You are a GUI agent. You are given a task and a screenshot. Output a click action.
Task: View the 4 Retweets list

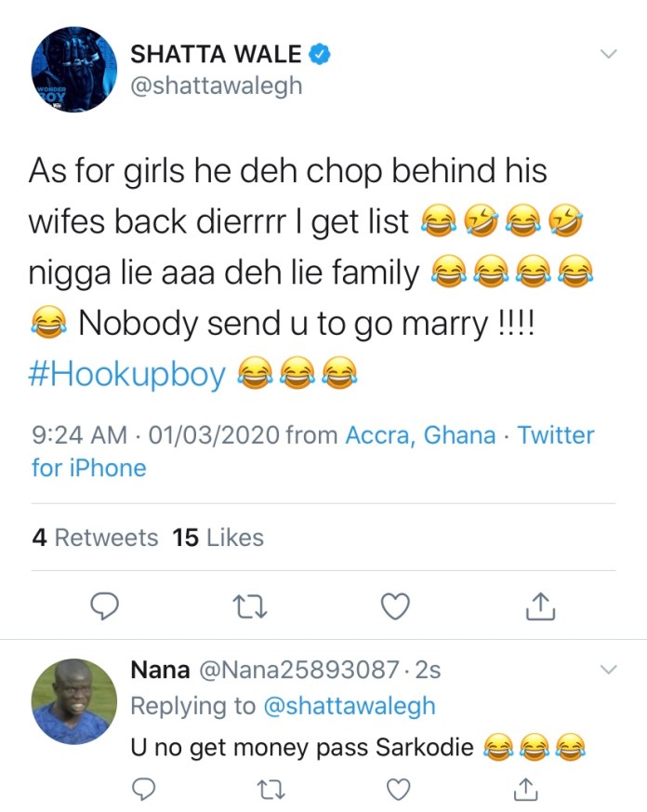(x=95, y=538)
